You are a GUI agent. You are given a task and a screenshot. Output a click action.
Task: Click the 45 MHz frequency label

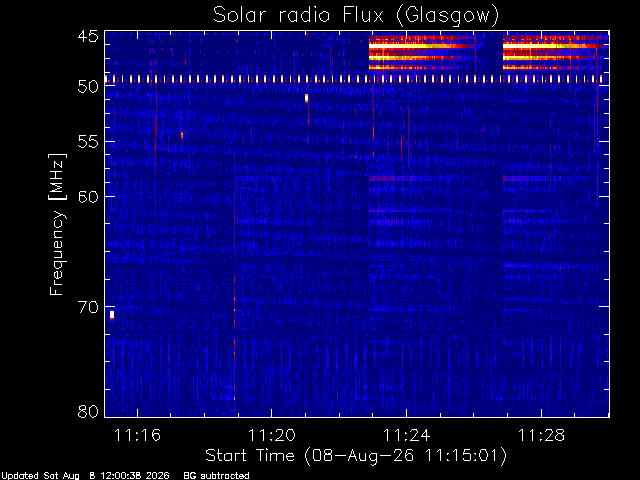(x=88, y=36)
